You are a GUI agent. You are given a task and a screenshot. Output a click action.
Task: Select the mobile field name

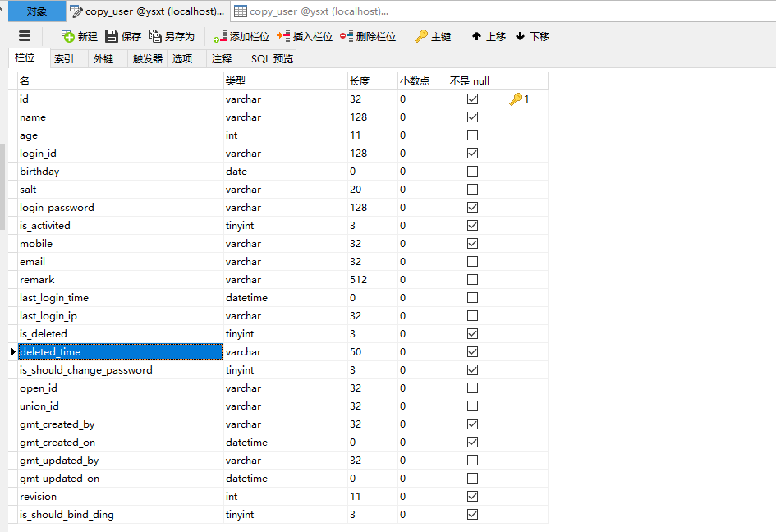(x=36, y=244)
